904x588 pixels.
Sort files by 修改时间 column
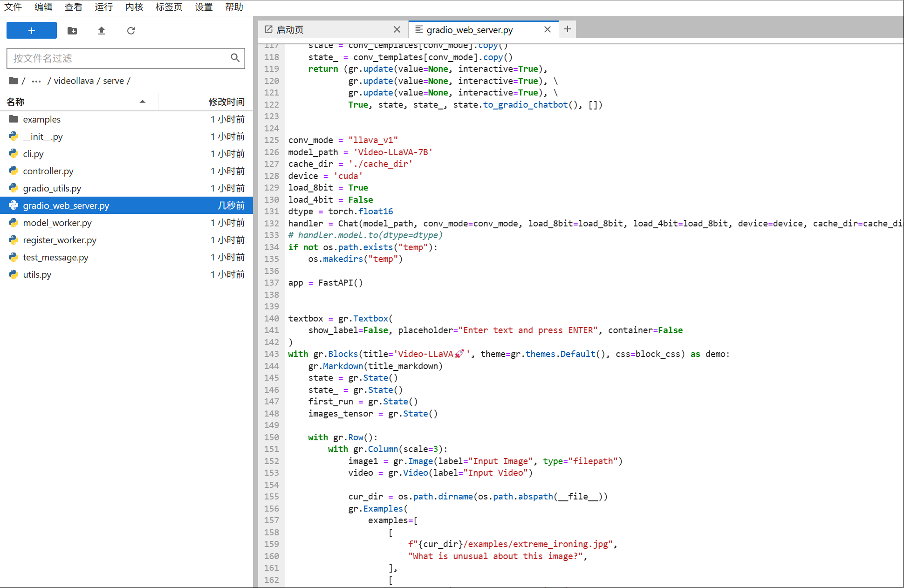click(226, 102)
